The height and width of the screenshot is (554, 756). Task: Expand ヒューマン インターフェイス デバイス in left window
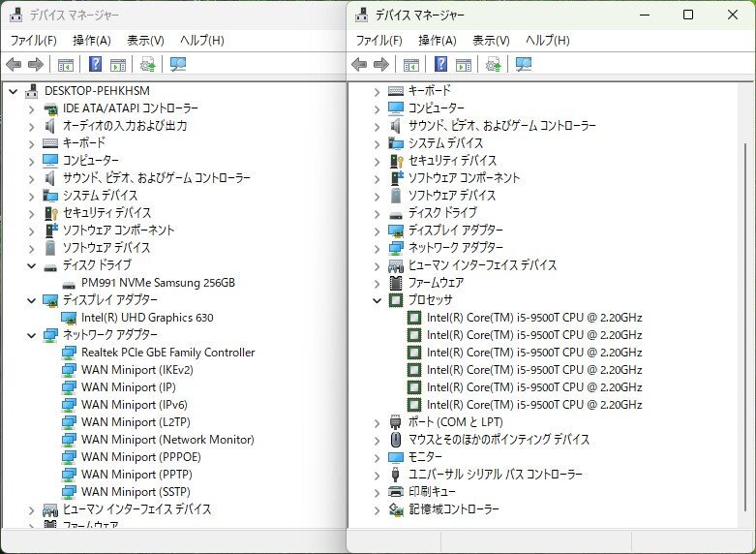31,510
